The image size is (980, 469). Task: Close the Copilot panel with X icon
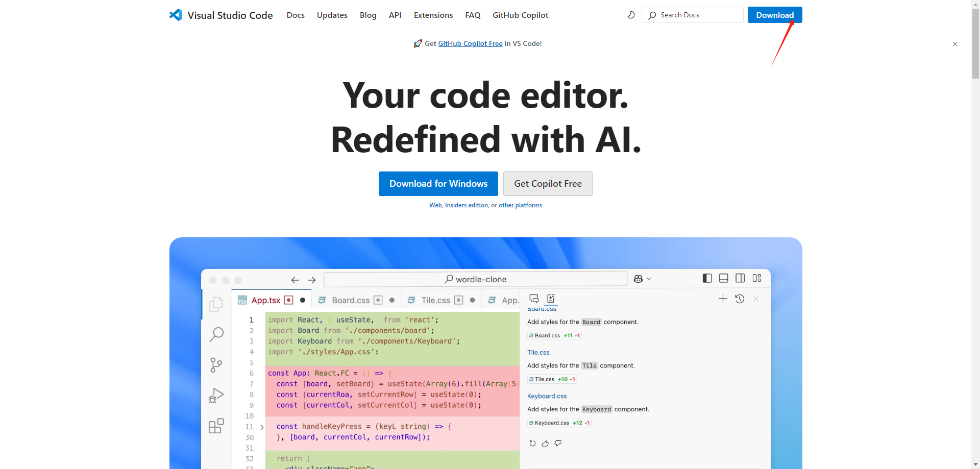tap(756, 299)
